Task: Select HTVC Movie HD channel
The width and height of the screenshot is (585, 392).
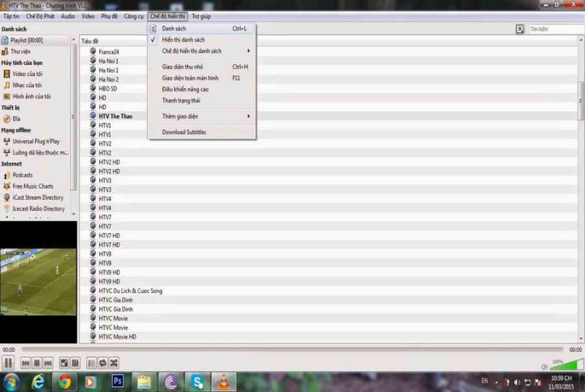Action: click(x=117, y=336)
